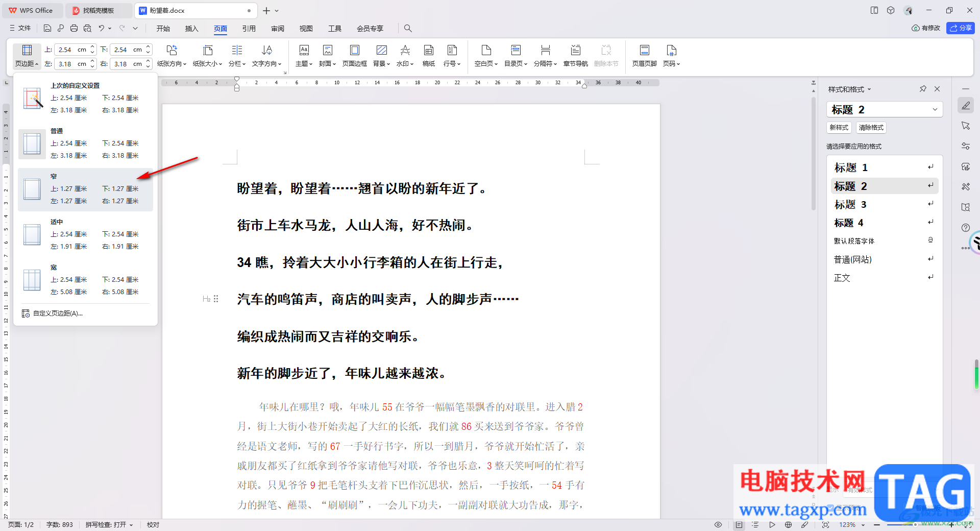Open the paper size (纸张大小) dropdown
980x531 pixels.
pos(207,56)
